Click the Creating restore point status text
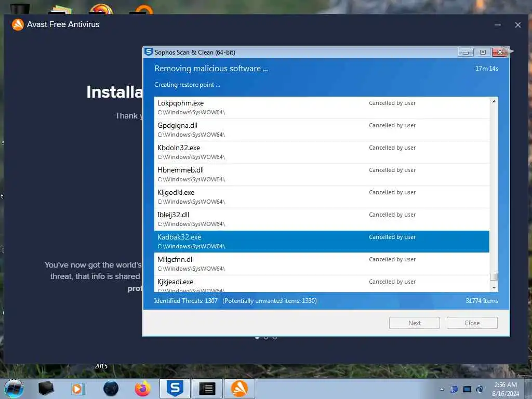The width and height of the screenshot is (532, 399). (187, 85)
